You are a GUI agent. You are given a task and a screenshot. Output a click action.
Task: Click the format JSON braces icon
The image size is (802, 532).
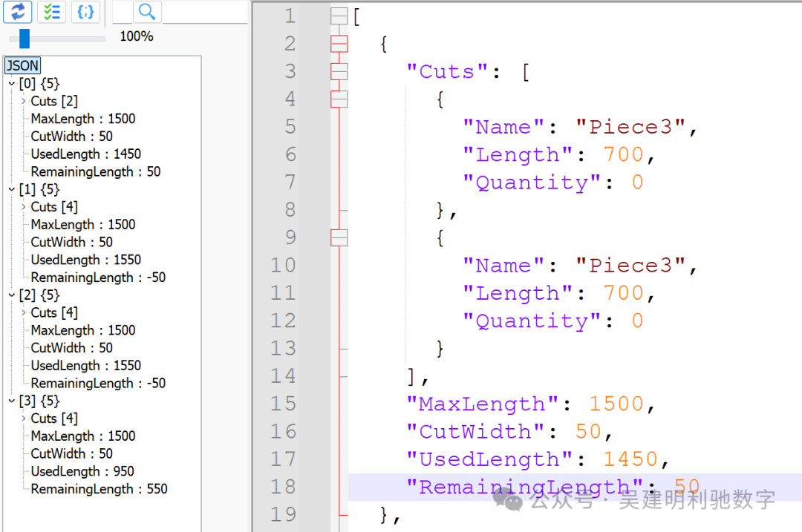tap(85, 11)
